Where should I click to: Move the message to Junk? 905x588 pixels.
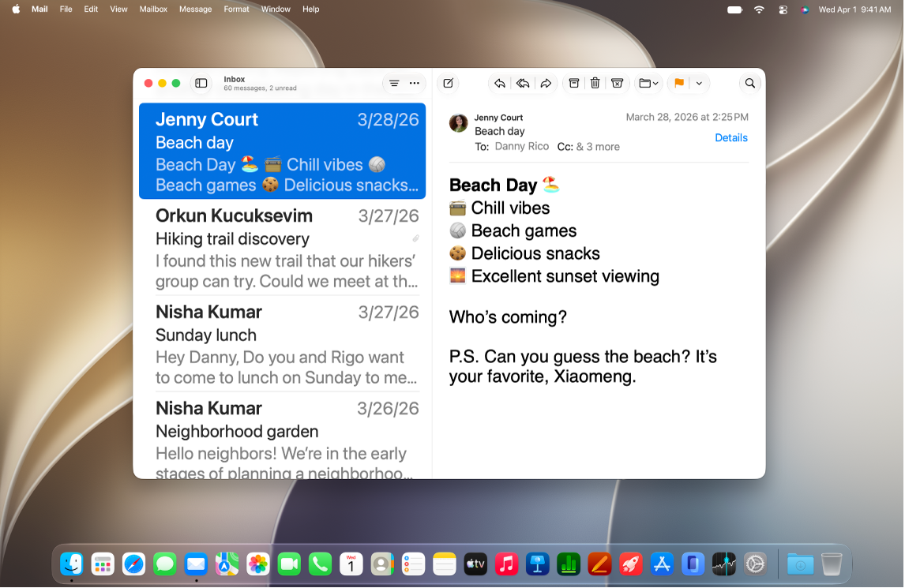click(x=617, y=83)
